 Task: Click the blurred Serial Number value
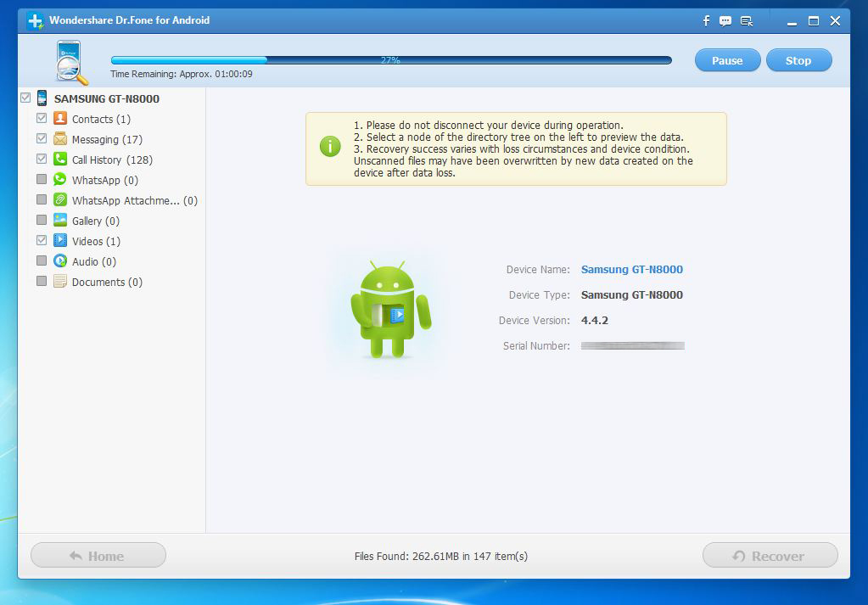point(633,346)
